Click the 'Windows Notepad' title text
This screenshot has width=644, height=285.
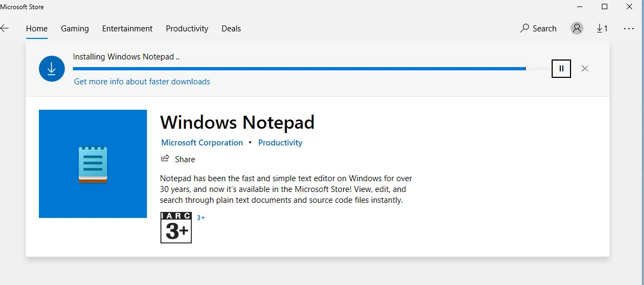[x=237, y=122]
